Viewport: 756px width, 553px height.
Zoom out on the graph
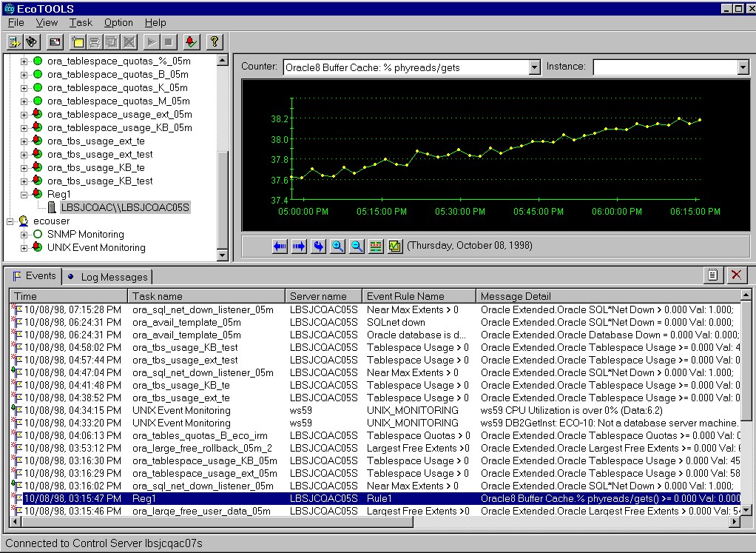[357, 247]
